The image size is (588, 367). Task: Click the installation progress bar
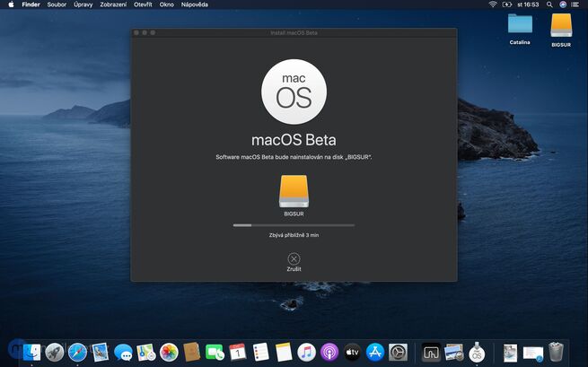(294, 225)
